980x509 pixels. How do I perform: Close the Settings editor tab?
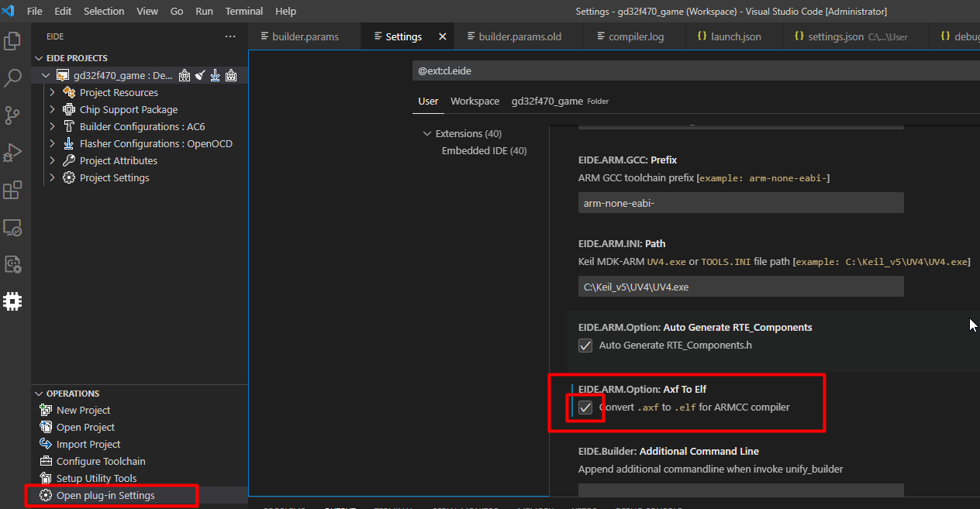click(443, 36)
